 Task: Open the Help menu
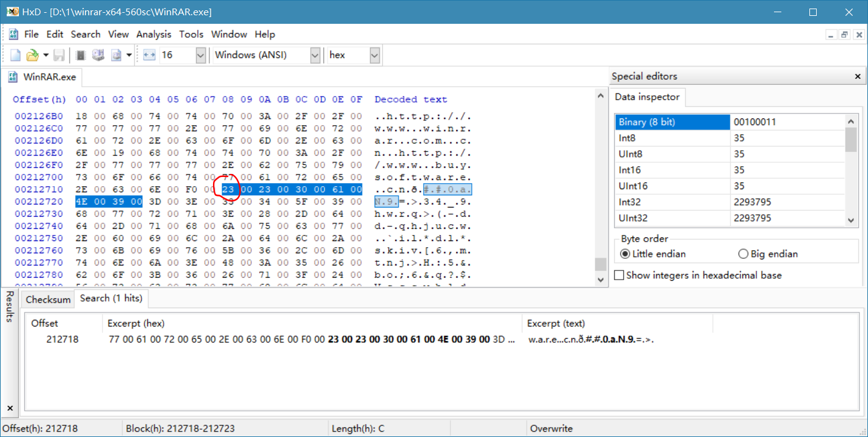coord(265,34)
